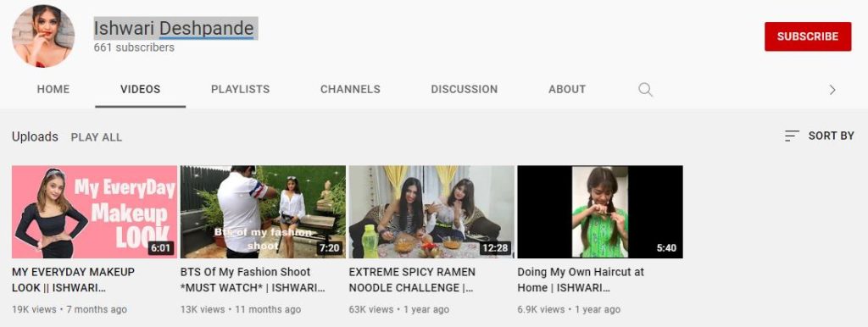The image size is (868, 327).
Task: Go to the Channels tab
Action: (350, 89)
